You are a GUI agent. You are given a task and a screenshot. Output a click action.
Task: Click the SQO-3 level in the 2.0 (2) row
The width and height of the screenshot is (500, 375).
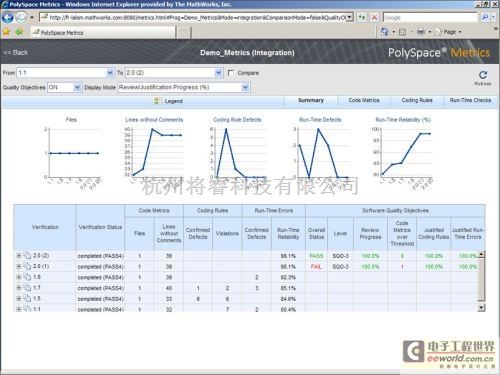coord(340,256)
